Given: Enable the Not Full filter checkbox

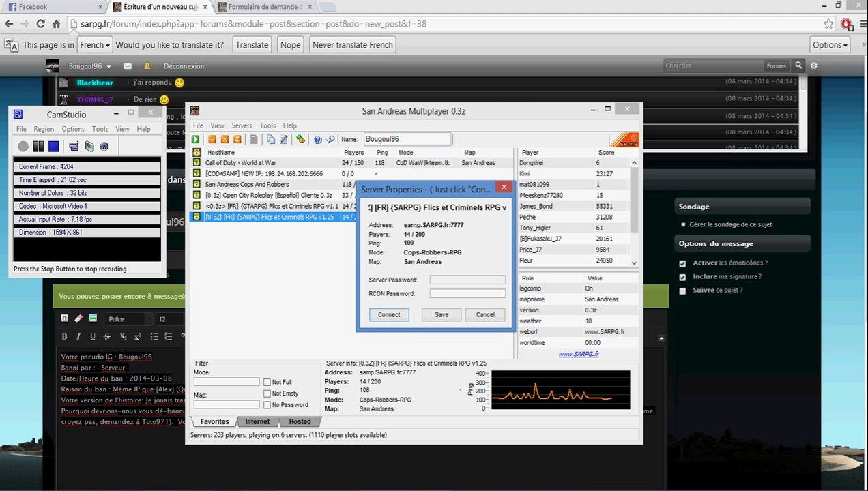Looking at the screenshot, I should 267,382.
